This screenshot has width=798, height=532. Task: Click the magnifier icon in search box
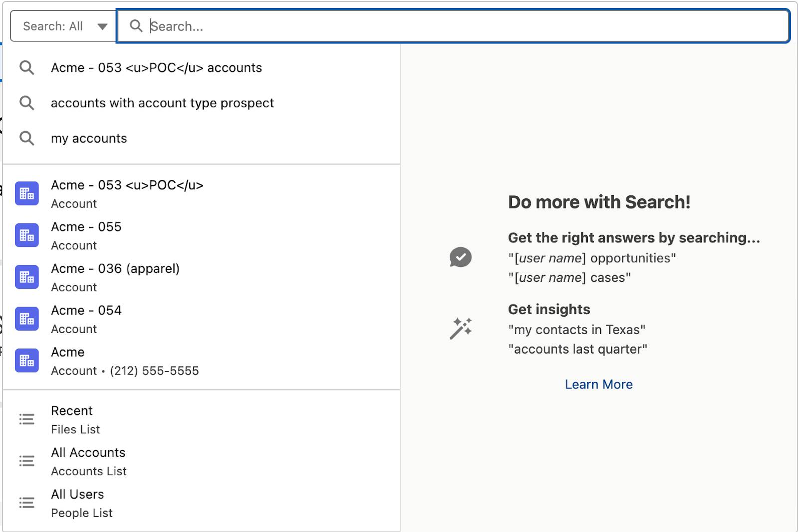point(136,26)
